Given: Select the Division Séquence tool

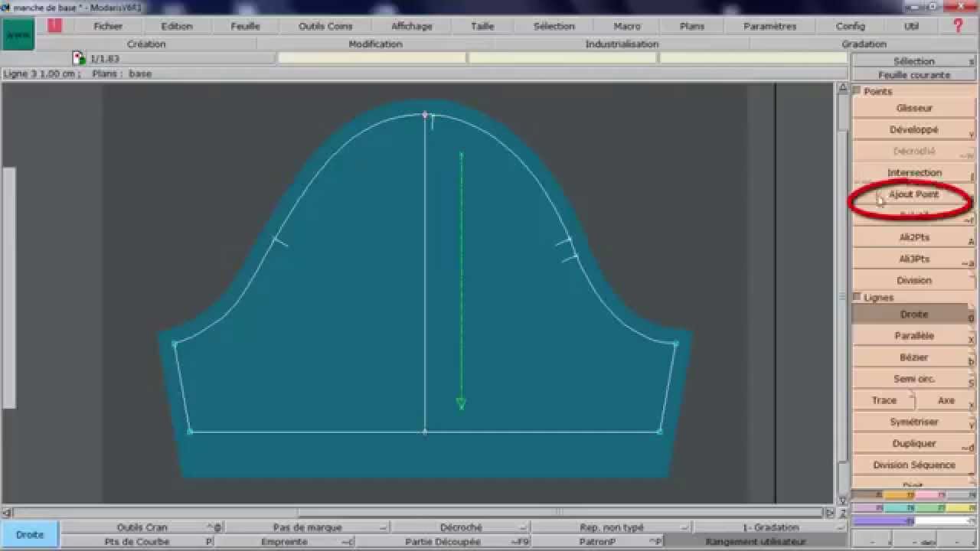Looking at the screenshot, I should [914, 465].
